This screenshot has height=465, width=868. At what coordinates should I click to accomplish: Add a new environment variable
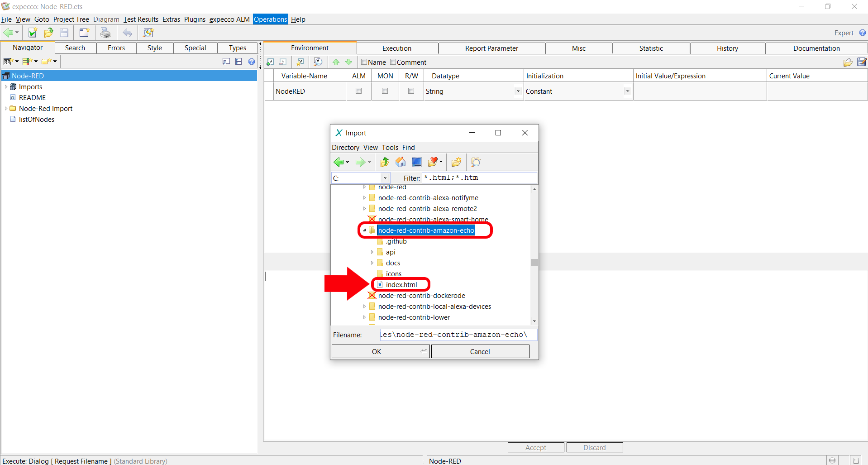[x=270, y=62]
